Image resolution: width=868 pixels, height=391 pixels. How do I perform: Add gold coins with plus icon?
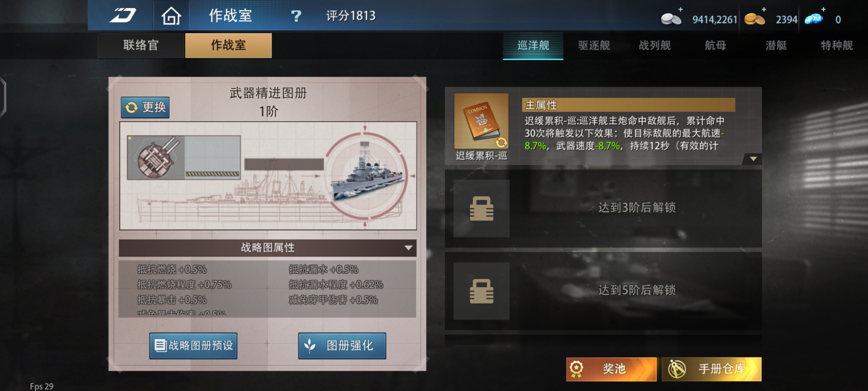pos(763,9)
